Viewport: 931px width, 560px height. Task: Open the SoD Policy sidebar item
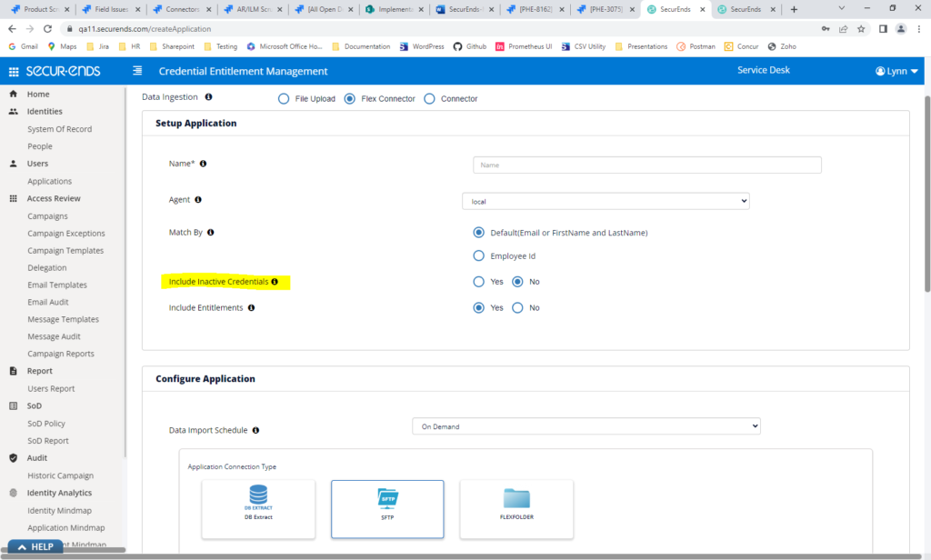(x=46, y=424)
